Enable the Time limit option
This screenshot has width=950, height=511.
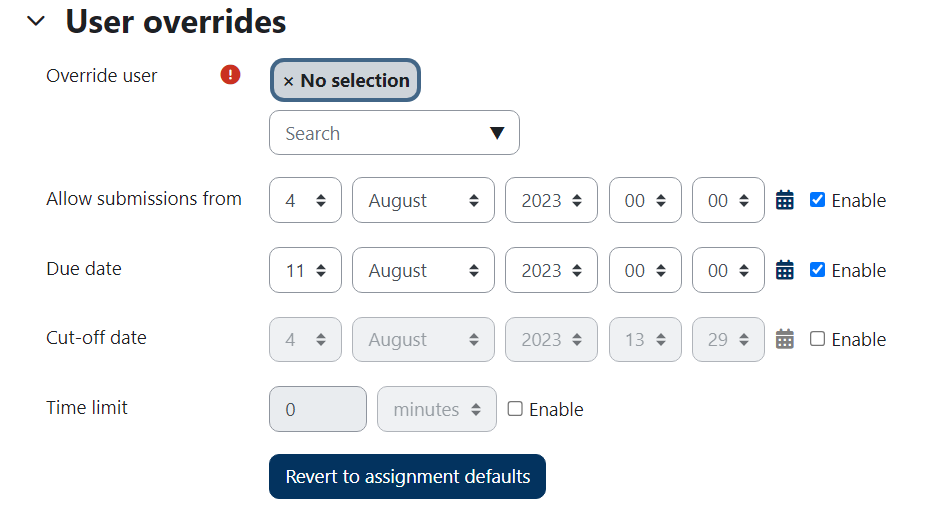click(x=515, y=409)
